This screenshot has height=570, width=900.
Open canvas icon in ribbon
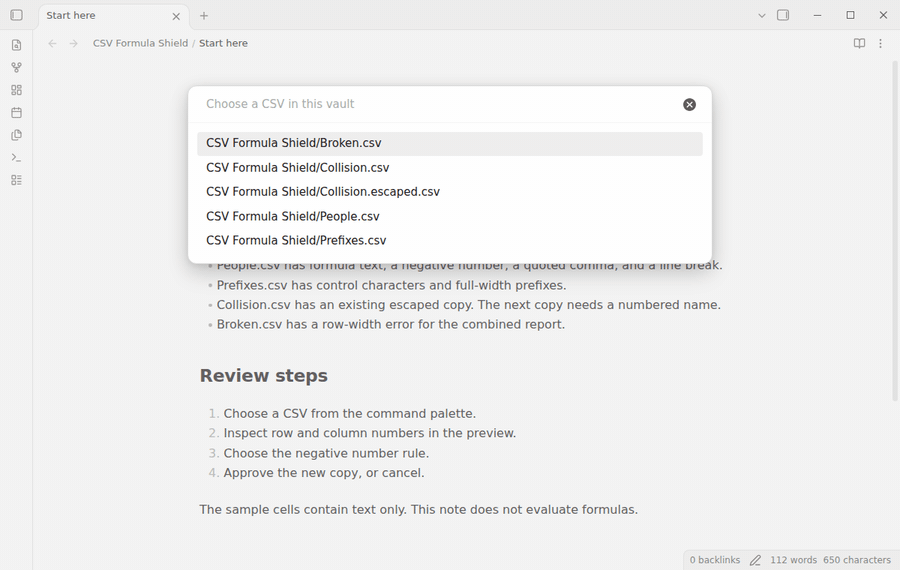pos(17,90)
